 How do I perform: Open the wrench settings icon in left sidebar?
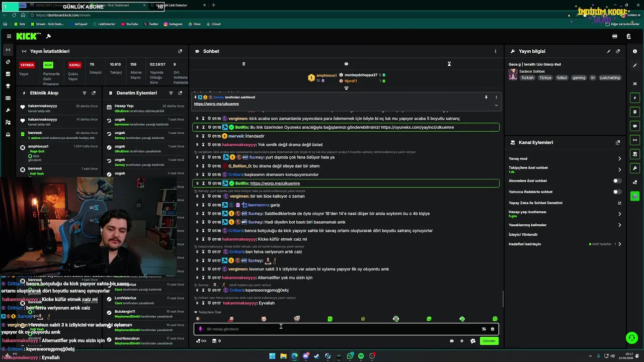point(8,110)
